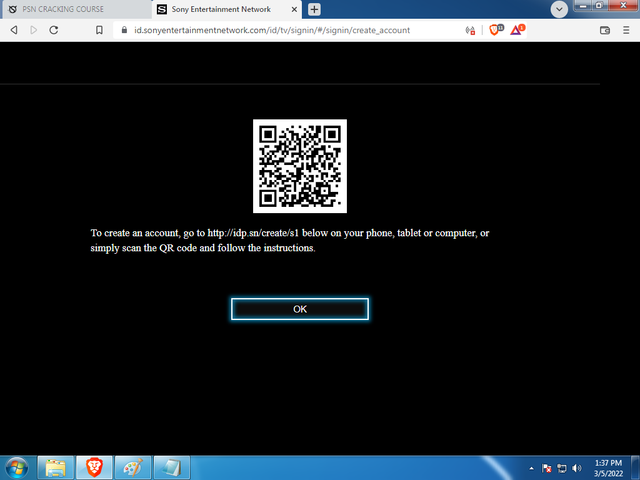Open the notepad taskbar app
The width and height of the screenshot is (640, 480).
(172, 468)
